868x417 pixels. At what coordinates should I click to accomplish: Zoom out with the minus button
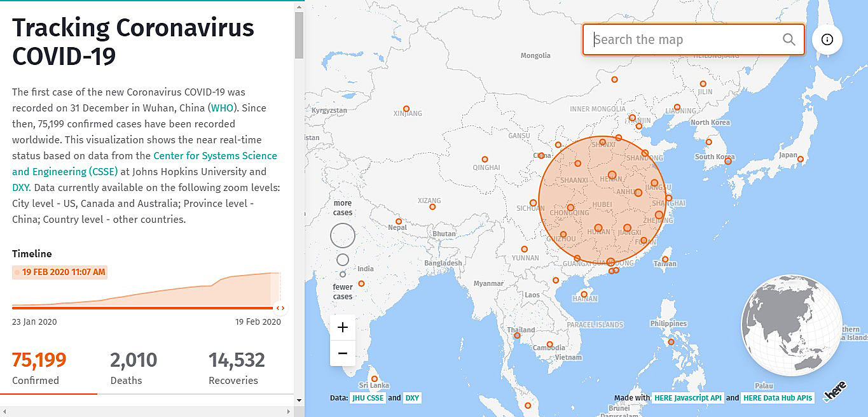pos(343,353)
